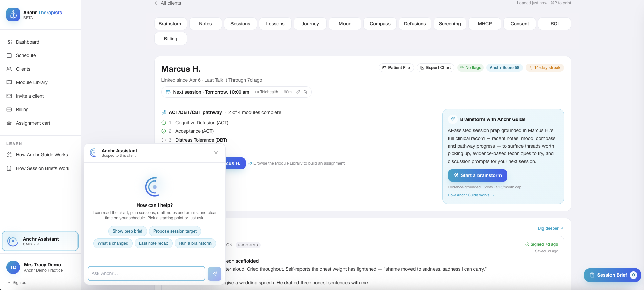Select the Mood tab

tap(345, 24)
